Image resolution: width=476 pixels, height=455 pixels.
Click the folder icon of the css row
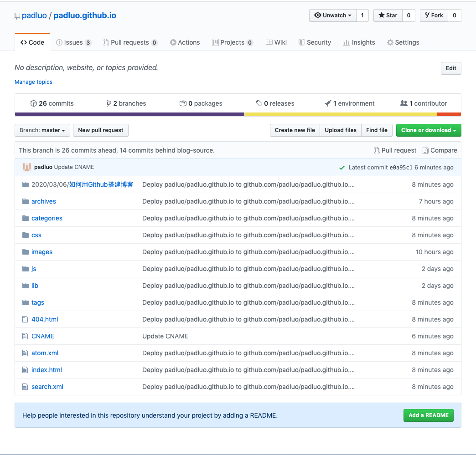26,235
